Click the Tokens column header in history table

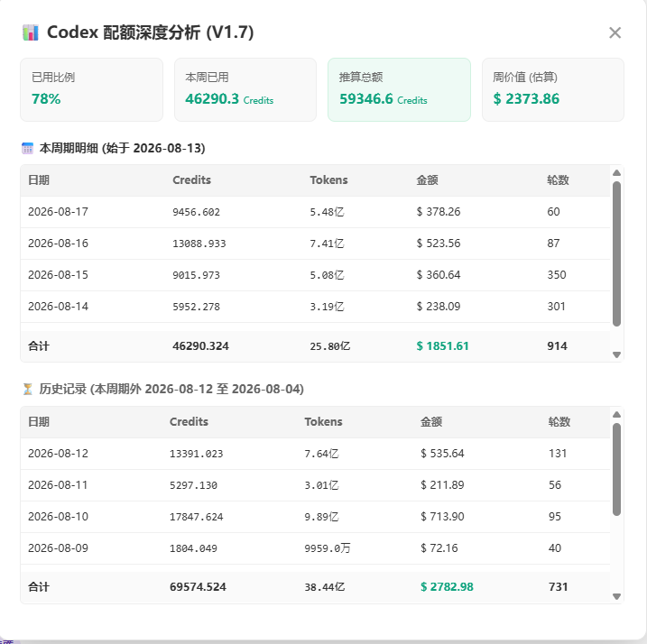point(323,421)
